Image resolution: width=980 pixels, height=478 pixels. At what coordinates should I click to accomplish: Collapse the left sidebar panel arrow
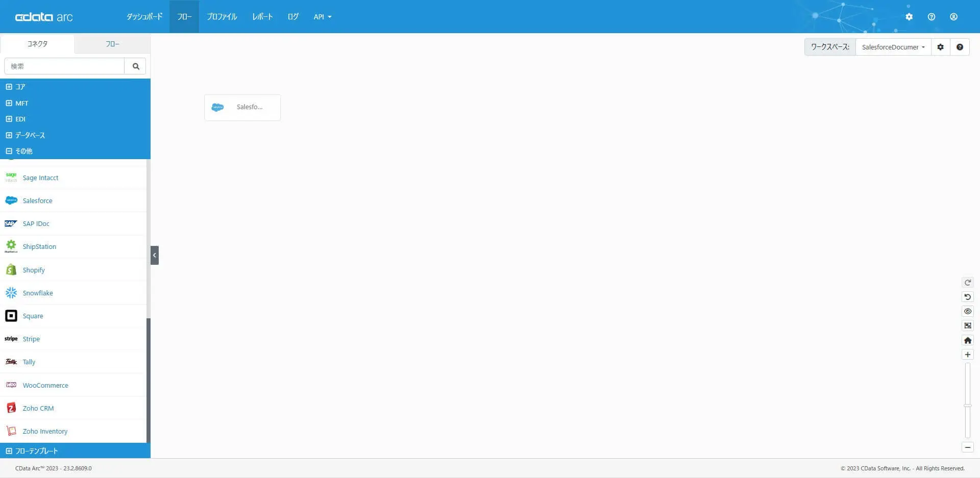click(155, 255)
